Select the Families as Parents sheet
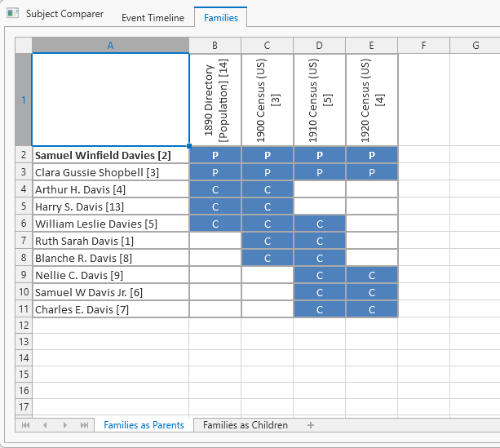This screenshot has height=448, width=500. [144, 425]
